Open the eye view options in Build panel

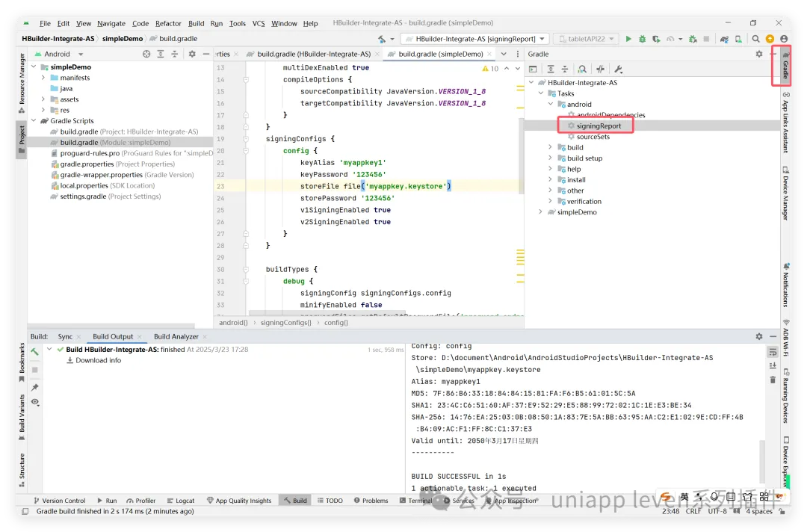point(34,402)
